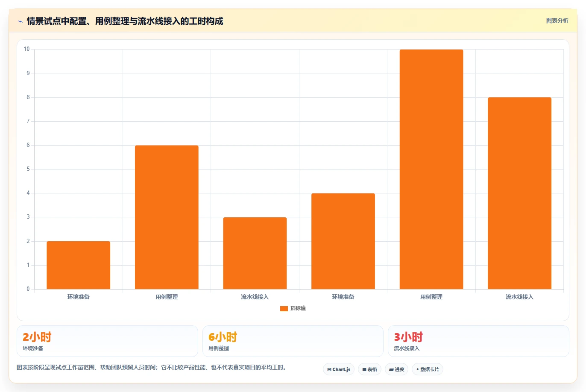Screen dimensions: 586x392
Task: Click the 流水线接入 bar with value 8
Action: point(519,193)
